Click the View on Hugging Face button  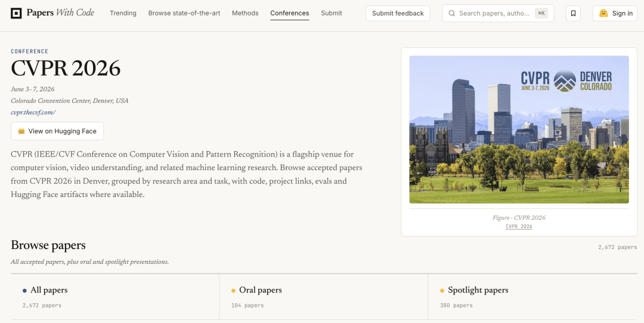coord(57,131)
